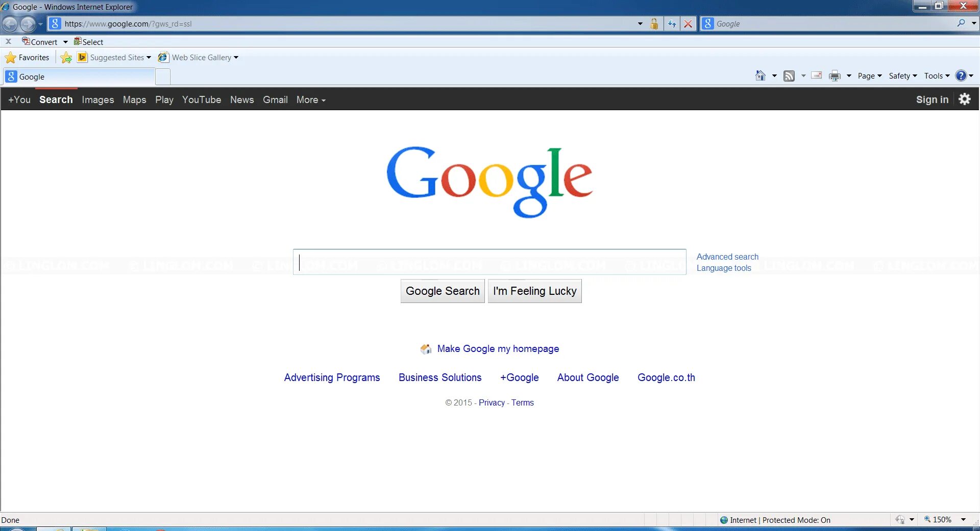Open Web Slice Gallery dropdown
Viewport: 980px width, 531px height.
point(198,57)
